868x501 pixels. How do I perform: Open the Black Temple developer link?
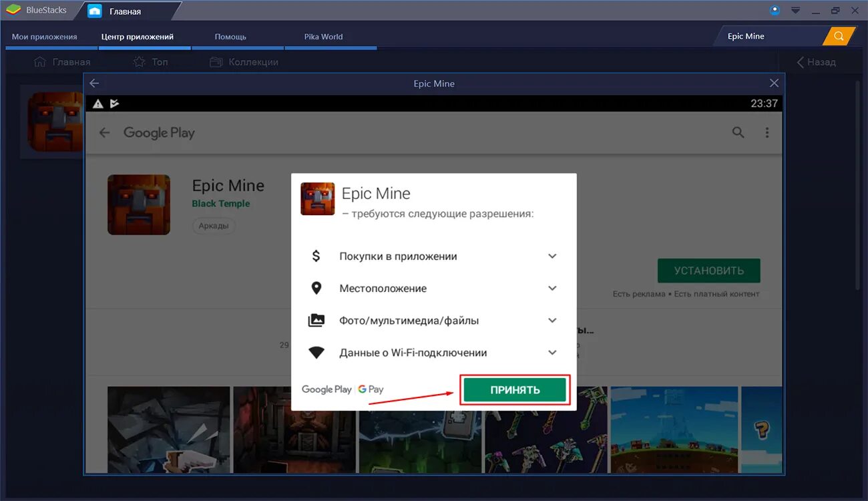(x=221, y=204)
